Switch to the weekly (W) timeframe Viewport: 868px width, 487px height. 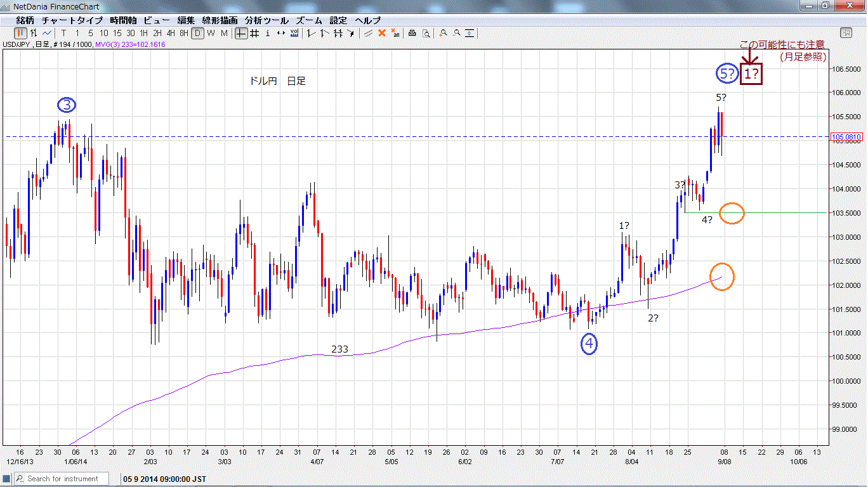click(x=211, y=33)
